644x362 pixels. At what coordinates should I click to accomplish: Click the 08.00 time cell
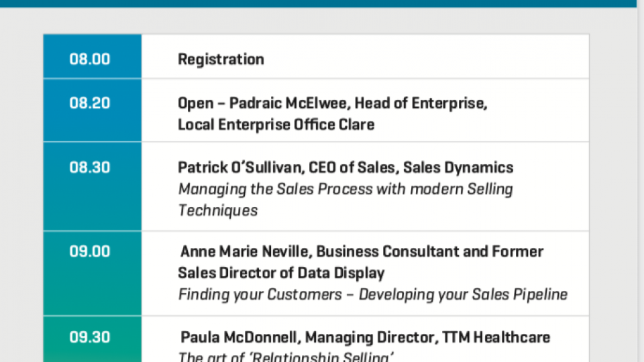[92, 56]
